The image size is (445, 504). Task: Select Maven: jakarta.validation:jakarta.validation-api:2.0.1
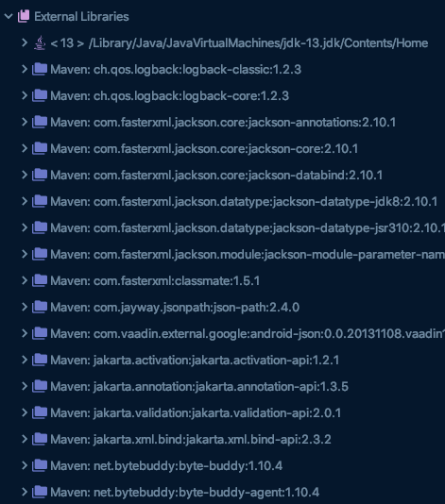click(x=196, y=412)
